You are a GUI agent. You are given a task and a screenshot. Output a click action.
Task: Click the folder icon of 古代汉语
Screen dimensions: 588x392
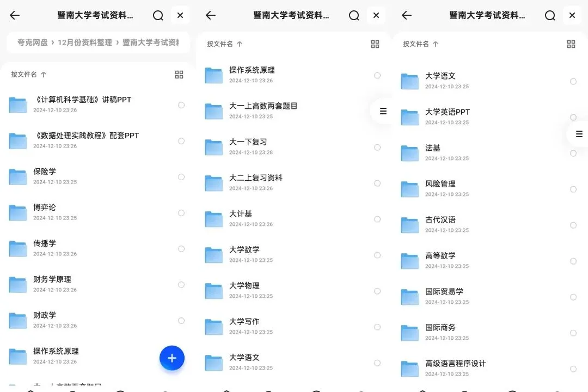tap(409, 225)
